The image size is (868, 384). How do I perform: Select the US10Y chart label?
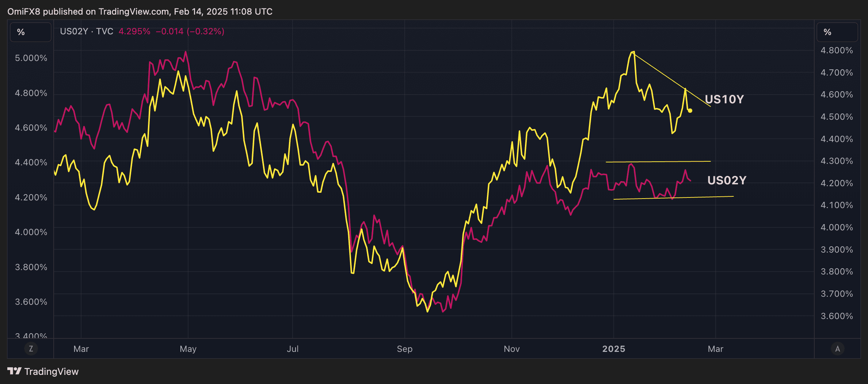(724, 99)
